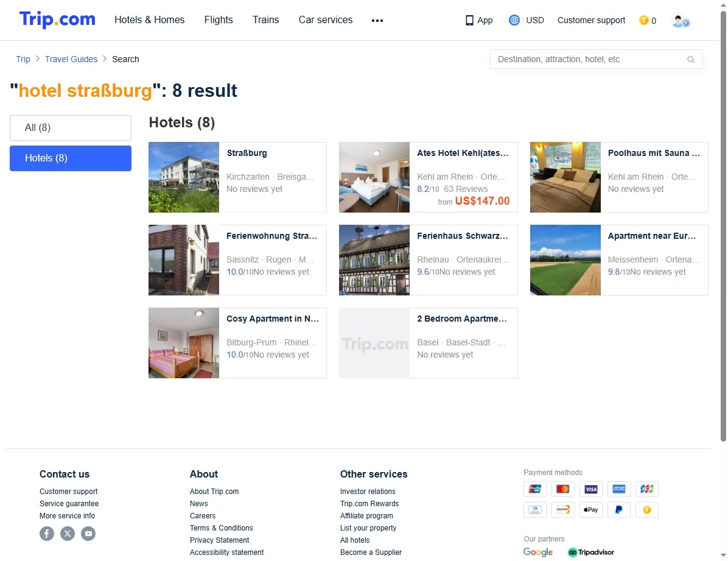The image size is (728, 561).
Task: Open Service guarantee link
Action: [x=69, y=503]
